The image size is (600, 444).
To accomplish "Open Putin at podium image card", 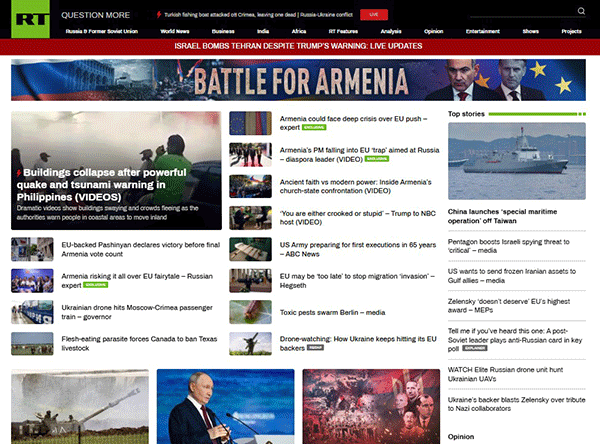I will click(x=225, y=406).
